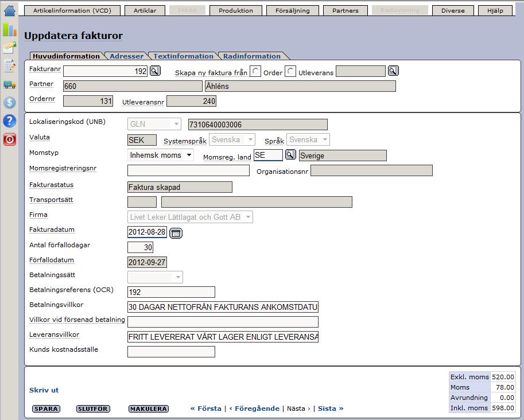The height and width of the screenshot is (420, 524).
Task: Open the Artiklar menu
Action: click(x=145, y=10)
